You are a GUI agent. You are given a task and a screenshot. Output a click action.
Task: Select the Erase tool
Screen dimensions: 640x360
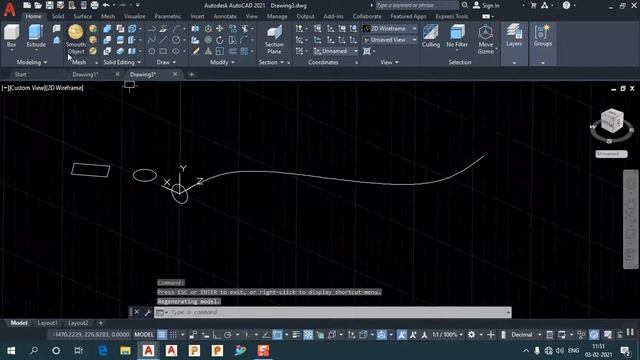pos(196,51)
